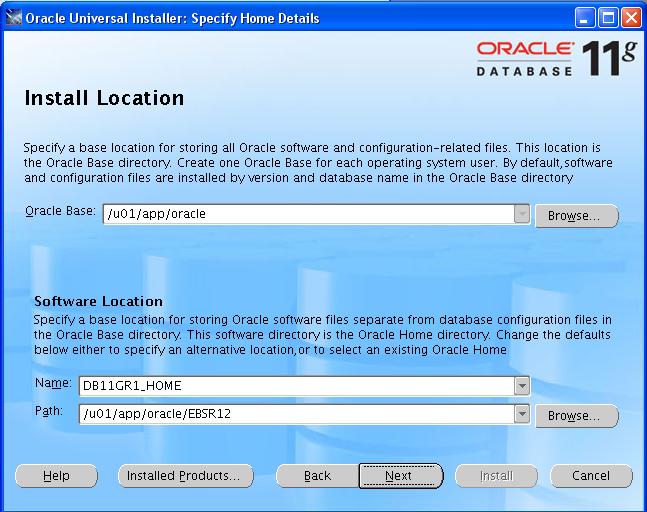Focus the DB11GR1_HOME name field
Image resolution: width=647 pixels, height=512 pixels.
295,385
